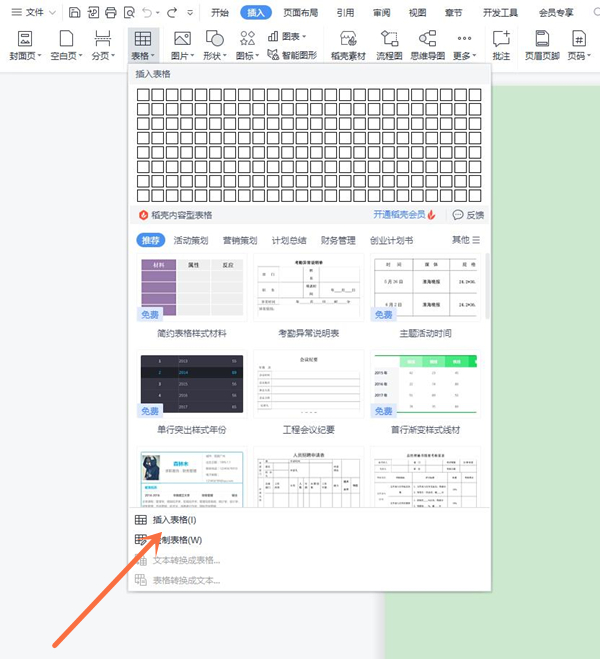Insert a 流程图 flowchart
600x659 pixels.
389,45
